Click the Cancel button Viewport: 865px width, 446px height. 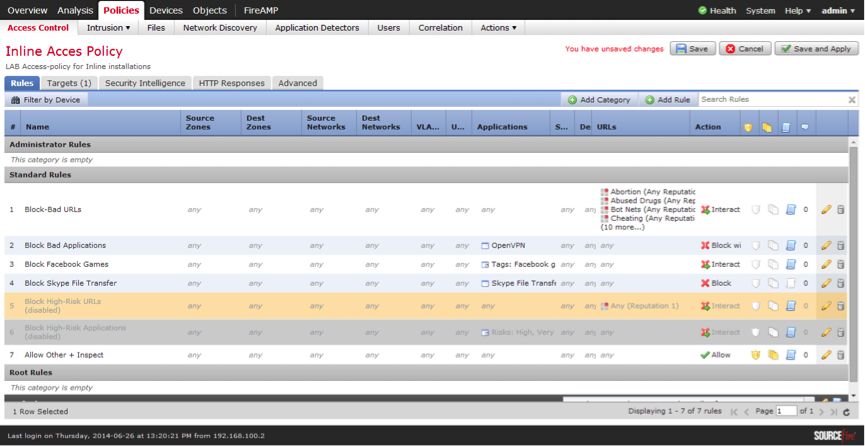745,49
